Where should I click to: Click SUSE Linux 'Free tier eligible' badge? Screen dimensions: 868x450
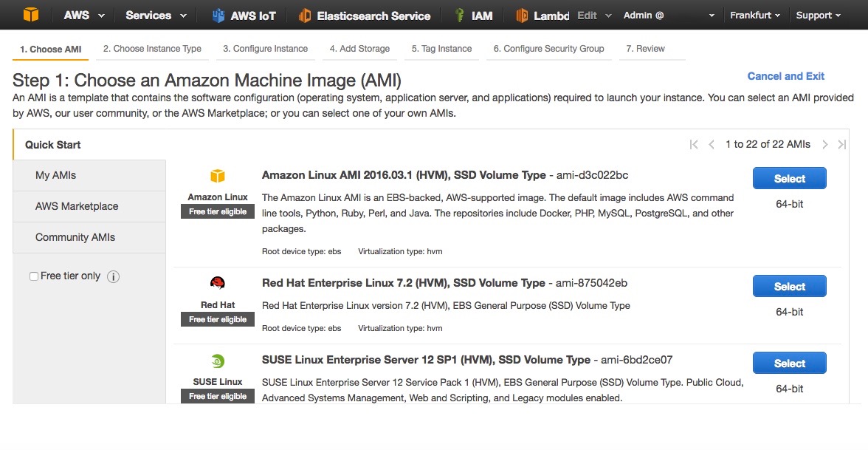pyautogui.click(x=218, y=396)
